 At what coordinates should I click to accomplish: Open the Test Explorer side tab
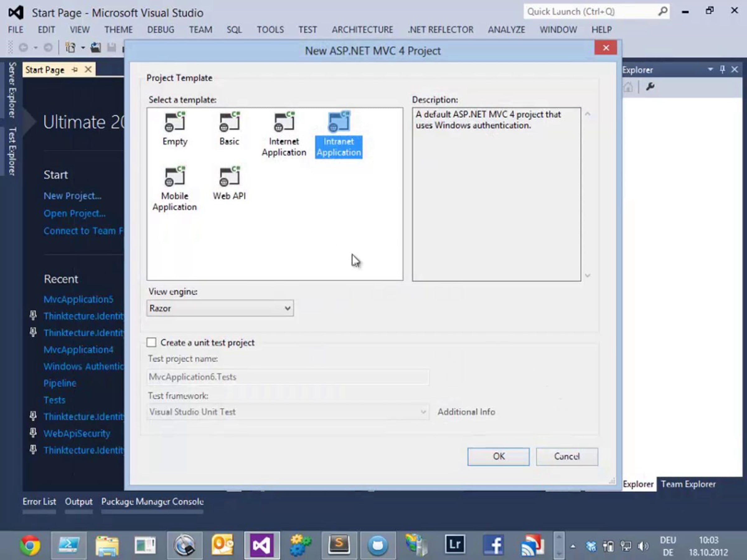pos(12,151)
